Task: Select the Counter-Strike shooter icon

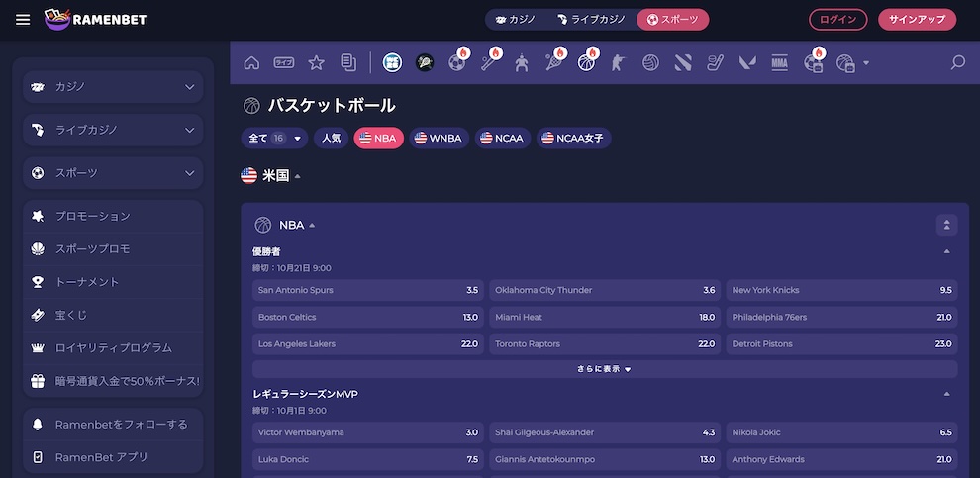Action: [x=618, y=62]
